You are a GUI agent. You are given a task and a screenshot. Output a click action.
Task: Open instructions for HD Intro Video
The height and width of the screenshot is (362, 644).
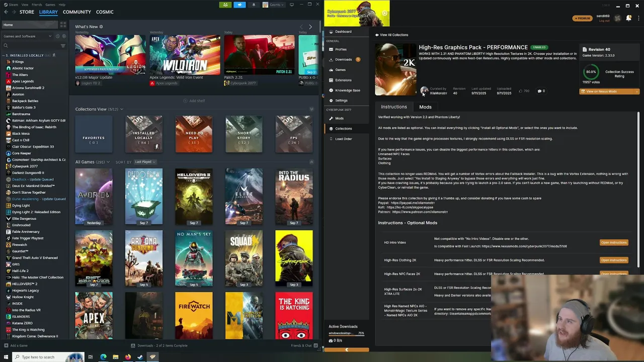[614, 242]
